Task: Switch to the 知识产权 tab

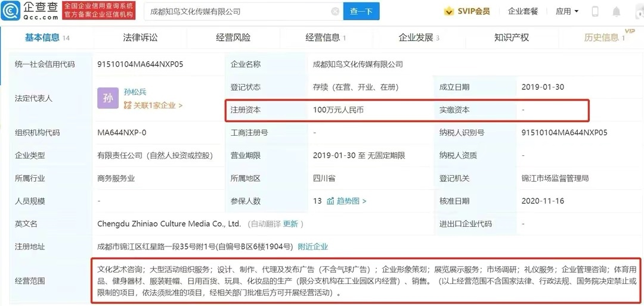Action: tap(512, 38)
